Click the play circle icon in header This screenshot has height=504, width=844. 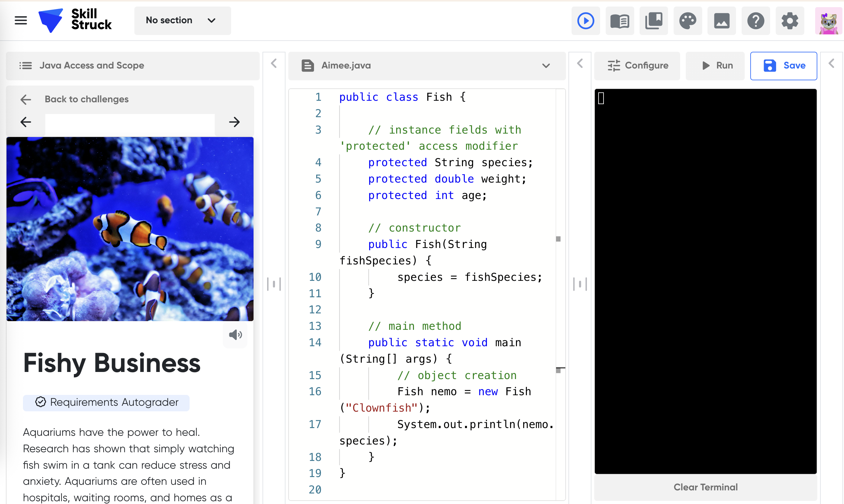point(585,21)
